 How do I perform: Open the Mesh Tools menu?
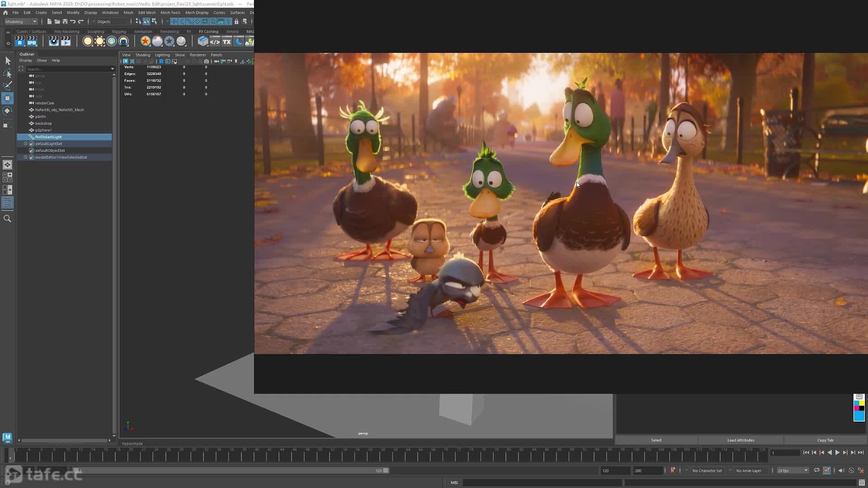pos(170,13)
